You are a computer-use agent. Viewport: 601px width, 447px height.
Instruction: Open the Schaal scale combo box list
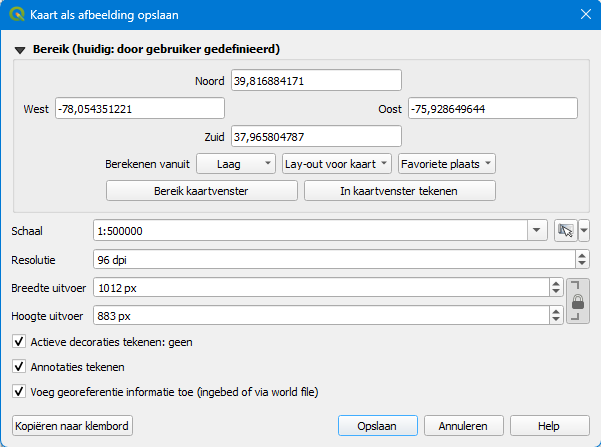(539, 230)
